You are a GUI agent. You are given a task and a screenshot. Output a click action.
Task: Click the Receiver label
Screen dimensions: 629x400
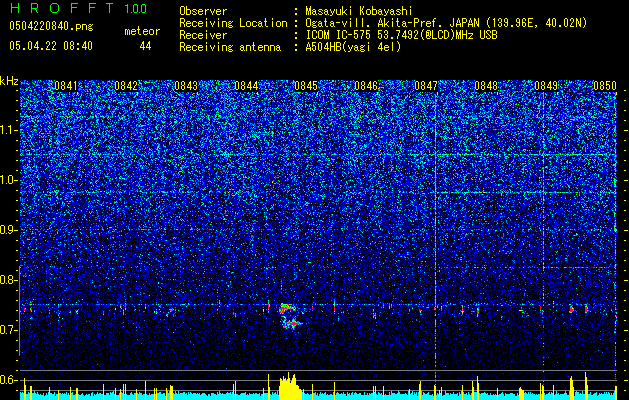pos(203,35)
